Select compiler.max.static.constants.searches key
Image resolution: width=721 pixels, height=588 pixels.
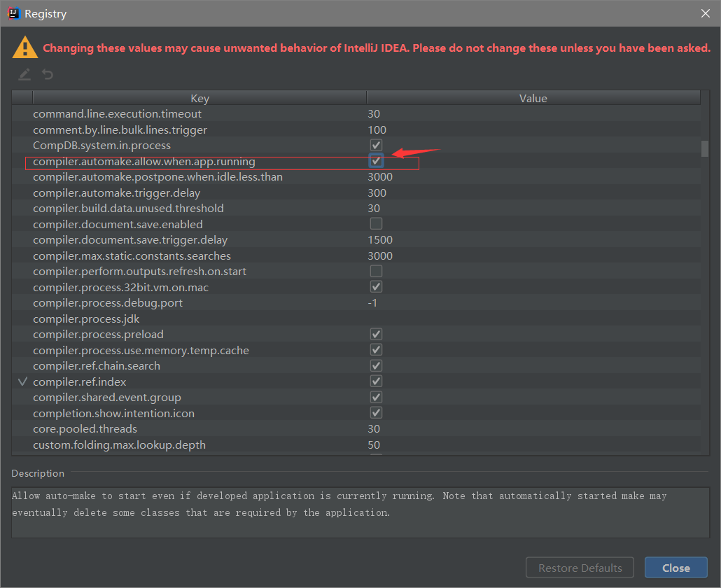click(132, 255)
